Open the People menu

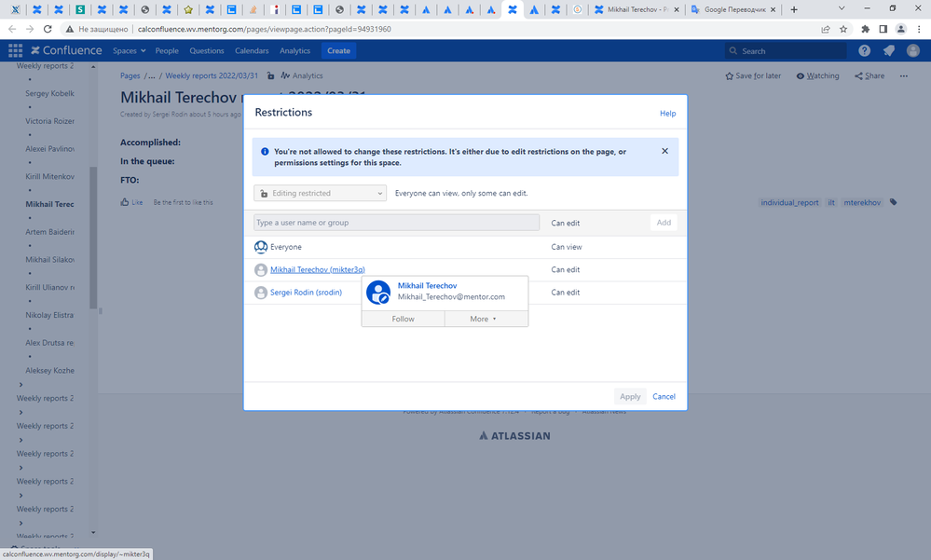167,51
